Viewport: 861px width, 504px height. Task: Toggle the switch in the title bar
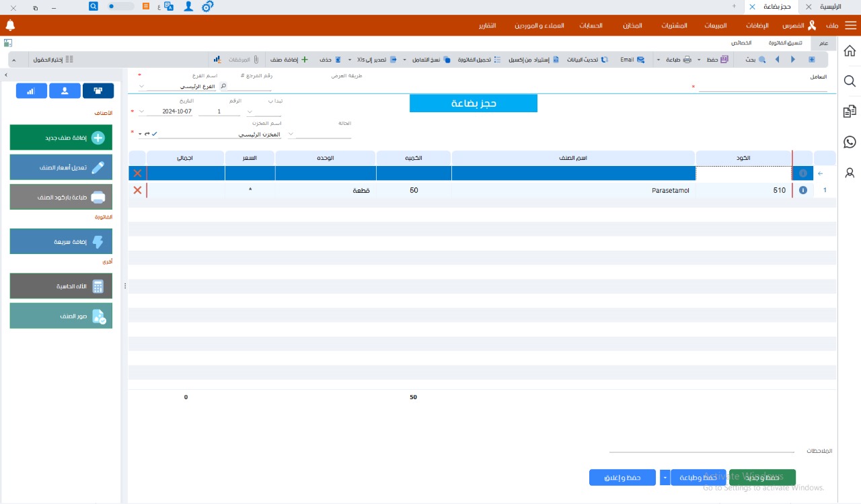120,6
